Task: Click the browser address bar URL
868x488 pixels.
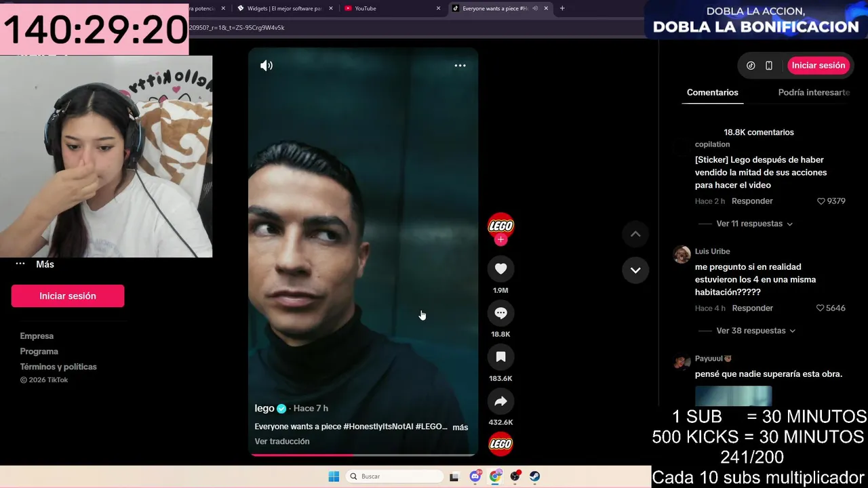Action: pos(237,28)
